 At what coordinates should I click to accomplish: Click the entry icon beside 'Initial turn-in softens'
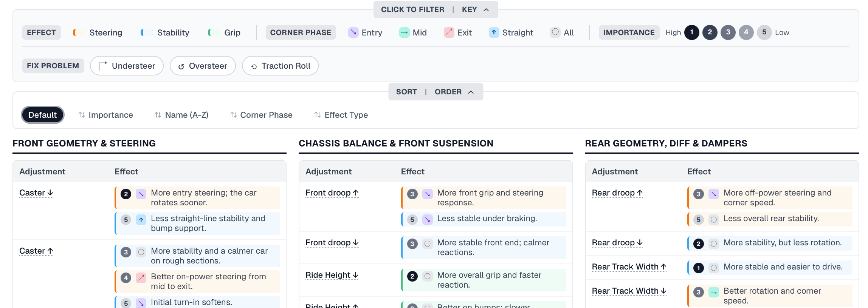click(141, 303)
